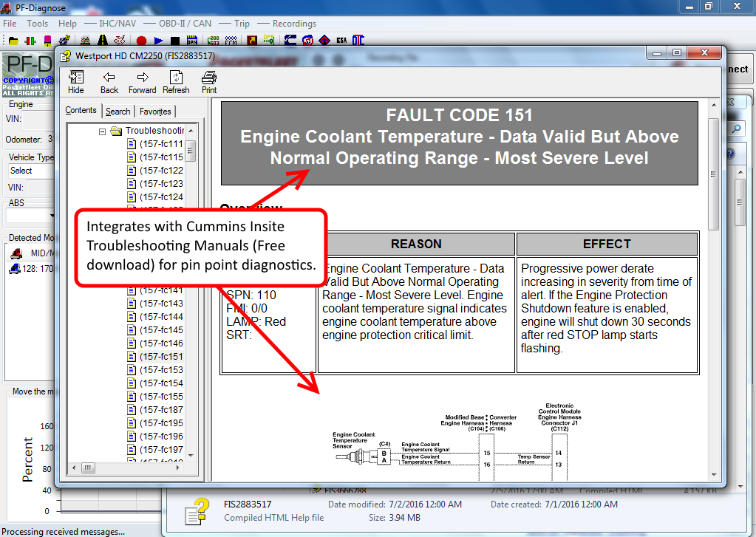756x537 pixels.
Task: Open the Vehicle Type Select dropdown
Action: tap(31, 171)
